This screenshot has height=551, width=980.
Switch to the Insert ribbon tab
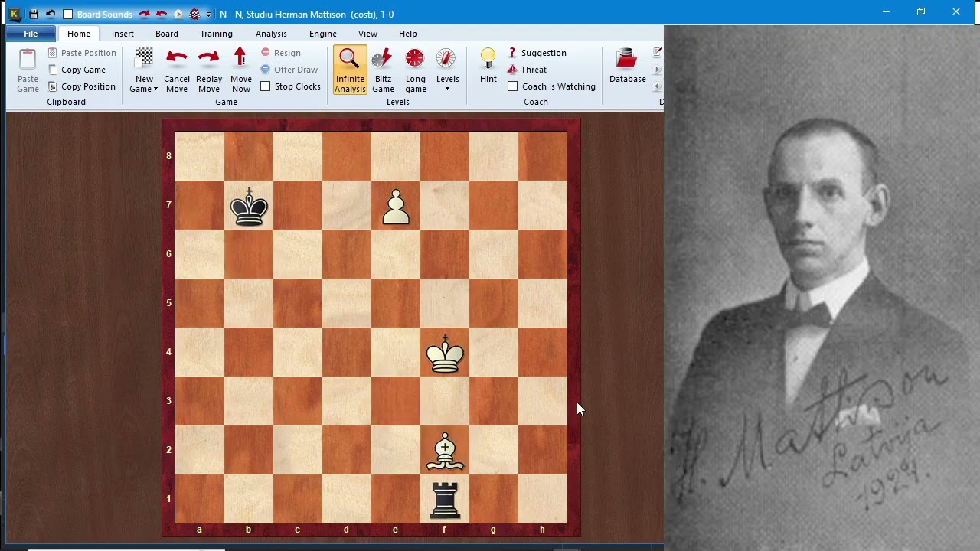click(x=122, y=34)
